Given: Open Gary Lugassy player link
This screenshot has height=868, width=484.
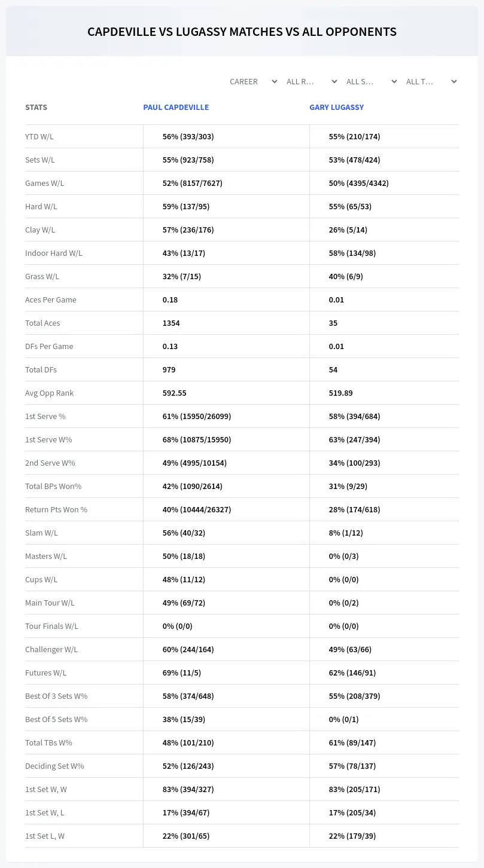Looking at the screenshot, I should pyautogui.click(x=336, y=108).
